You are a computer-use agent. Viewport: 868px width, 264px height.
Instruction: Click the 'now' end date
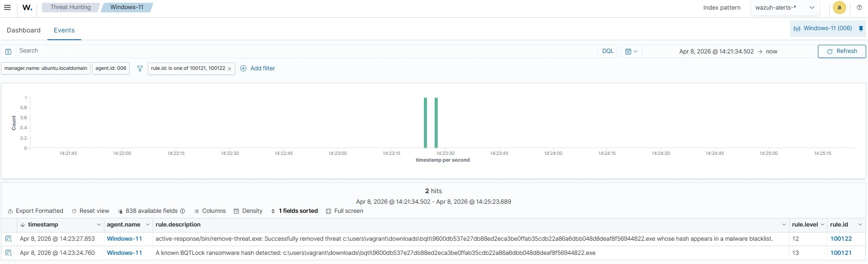pos(771,52)
